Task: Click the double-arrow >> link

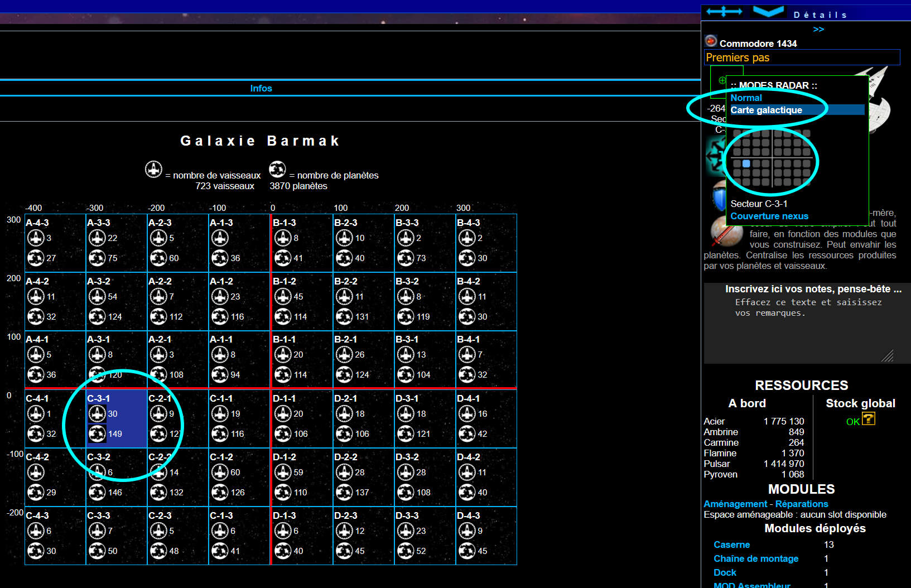Action: click(818, 30)
